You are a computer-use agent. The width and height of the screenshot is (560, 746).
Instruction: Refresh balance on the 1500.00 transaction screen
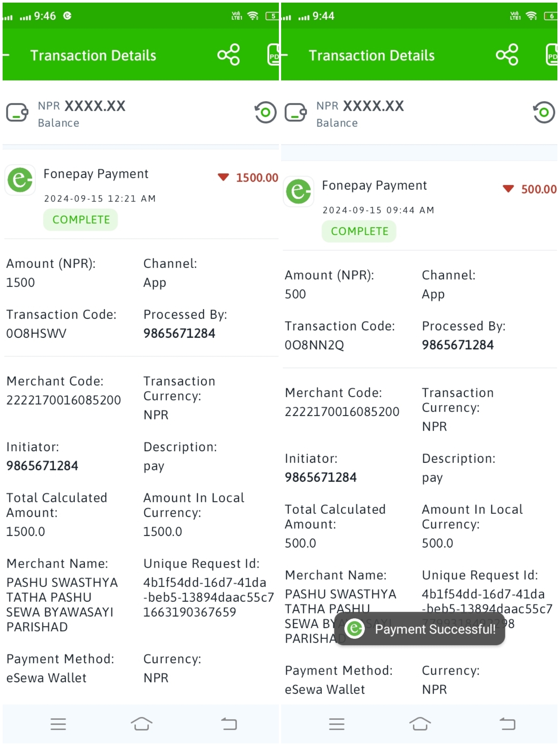[265, 112]
